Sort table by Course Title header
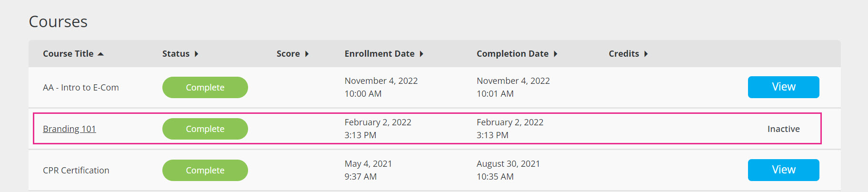The width and height of the screenshot is (868, 192). [x=68, y=54]
